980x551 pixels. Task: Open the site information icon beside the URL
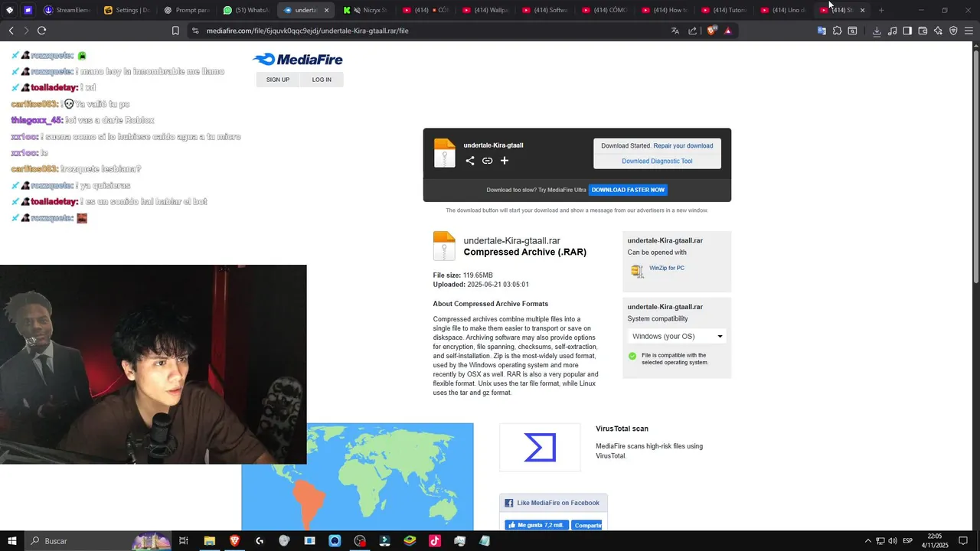[195, 31]
